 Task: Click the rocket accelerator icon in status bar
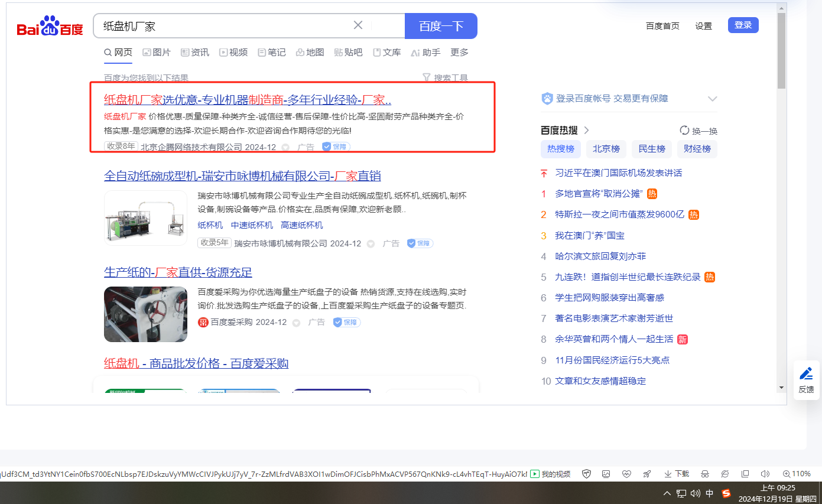click(647, 474)
